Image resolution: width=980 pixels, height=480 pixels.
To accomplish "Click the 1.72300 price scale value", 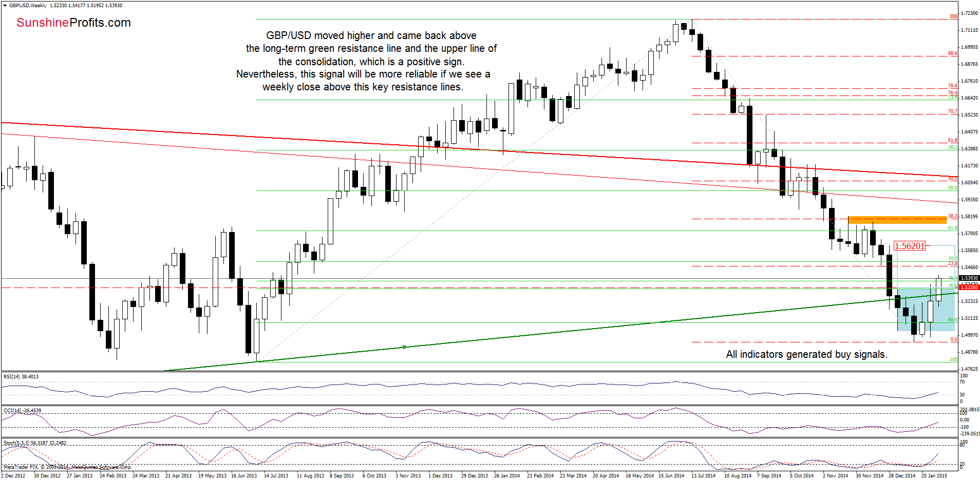I will (x=969, y=13).
